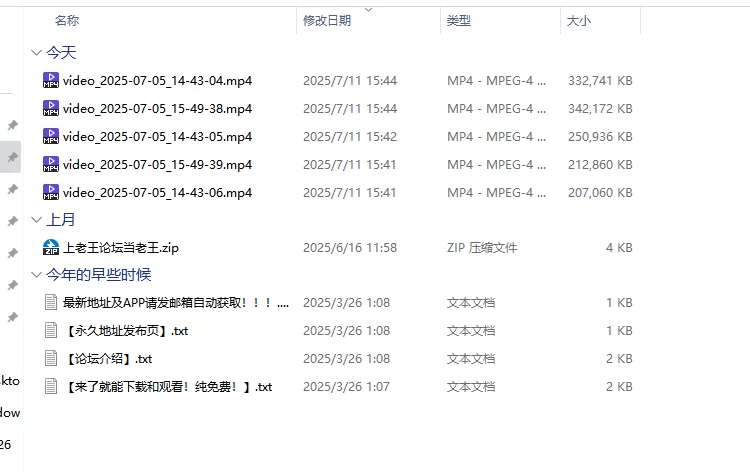Select file video_2025-07-05_14-43-04.mp4
Viewport: 750px width, 472px height.
click(157, 80)
